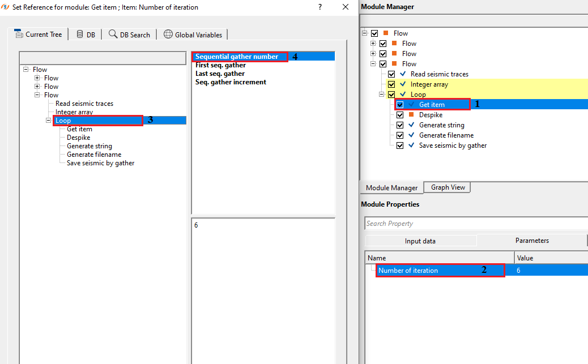This screenshot has height=364, width=588.
Task: Open the Graph View tab
Action: pyautogui.click(x=448, y=187)
